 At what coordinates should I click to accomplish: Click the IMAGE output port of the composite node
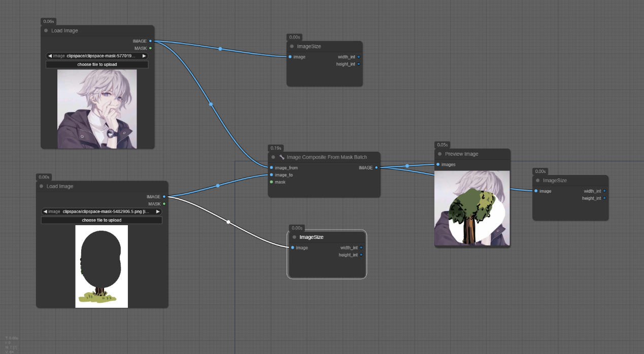376,168
